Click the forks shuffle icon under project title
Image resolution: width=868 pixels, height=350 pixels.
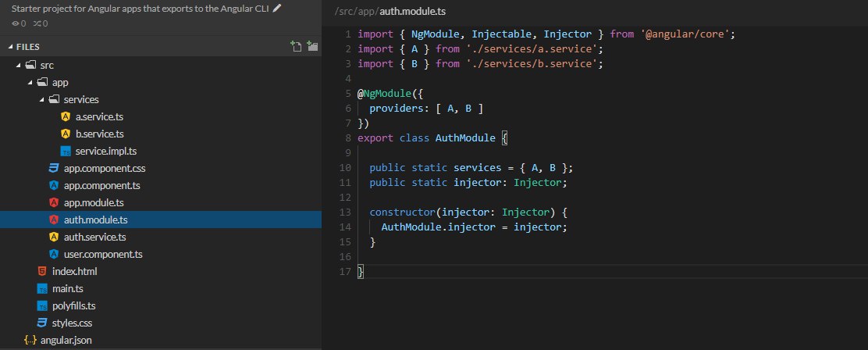point(36,23)
